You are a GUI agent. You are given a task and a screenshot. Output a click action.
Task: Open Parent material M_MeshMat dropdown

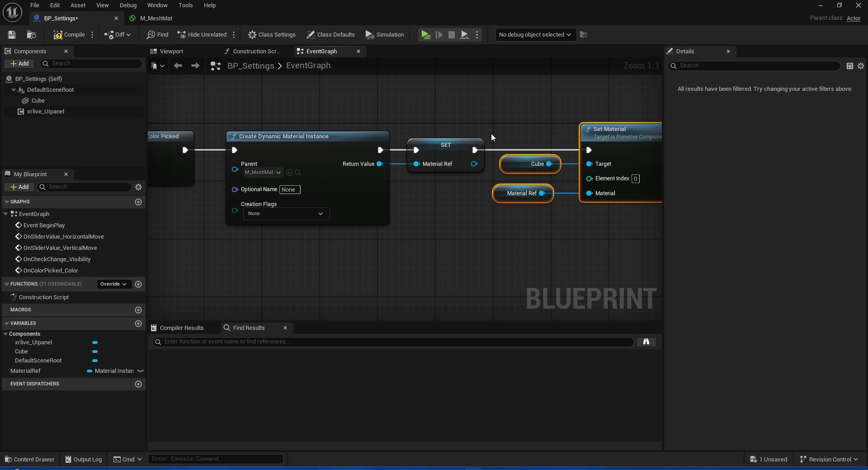(x=263, y=173)
